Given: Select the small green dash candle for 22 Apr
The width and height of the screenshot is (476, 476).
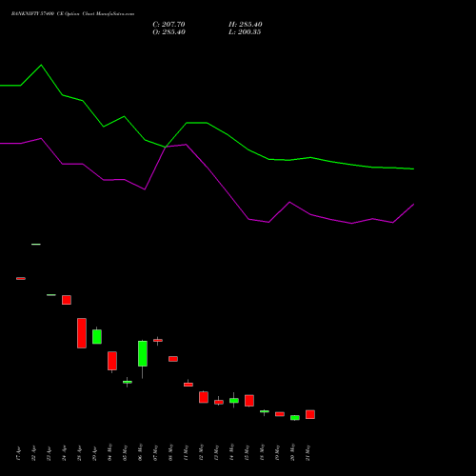Looking at the screenshot, I should coord(36,244).
